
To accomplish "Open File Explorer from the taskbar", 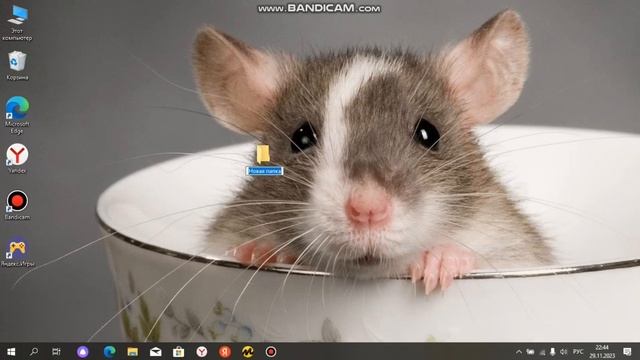I will (x=132, y=351).
